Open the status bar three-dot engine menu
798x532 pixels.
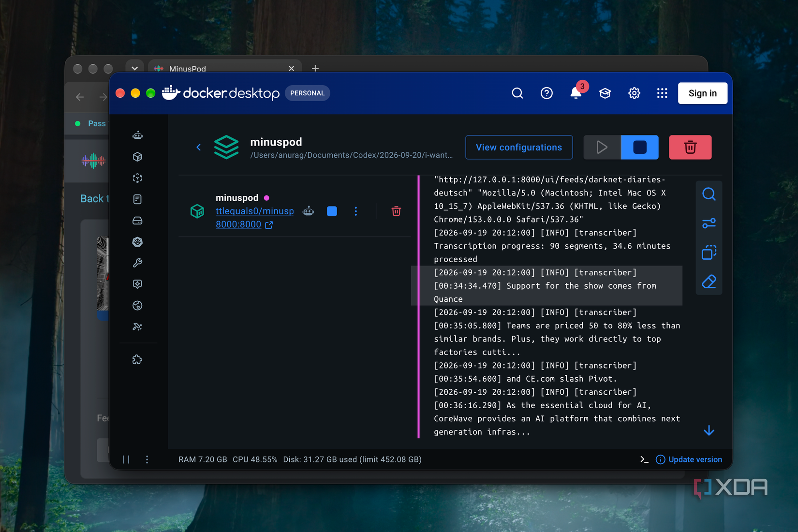pos(147,459)
